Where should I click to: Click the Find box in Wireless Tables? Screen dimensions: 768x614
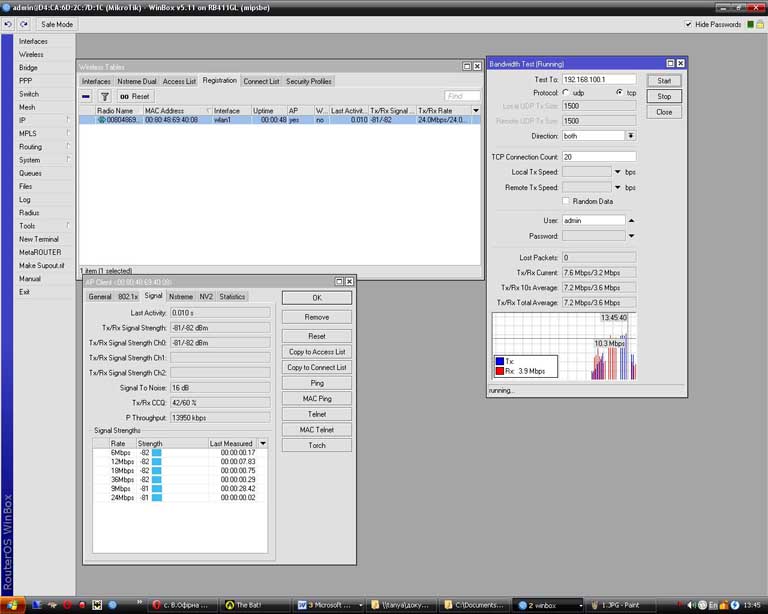pyautogui.click(x=462, y=96)
